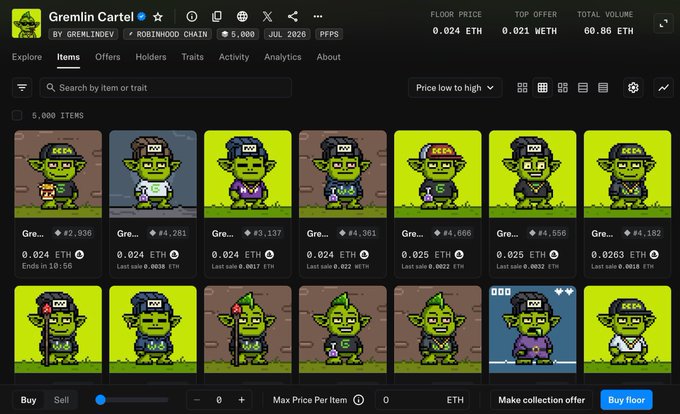Click the share icon
Viewport: 680px width, 414px height.
(293, 16)
